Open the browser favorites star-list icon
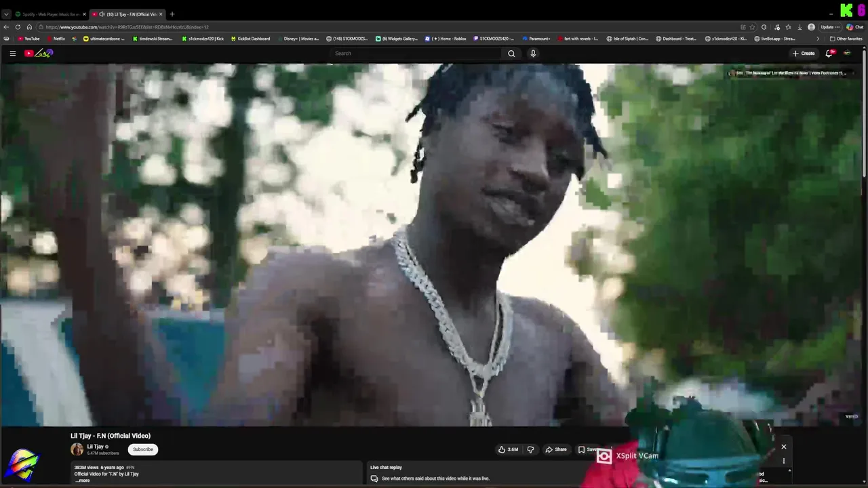Image resolution: width=868 pixels, height=488 pixels. 788,27
